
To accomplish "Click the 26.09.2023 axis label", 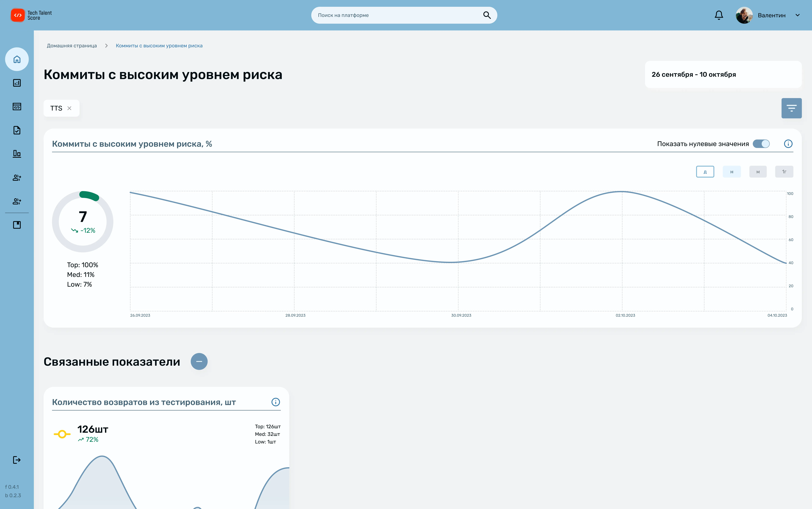I will (140, 315).
